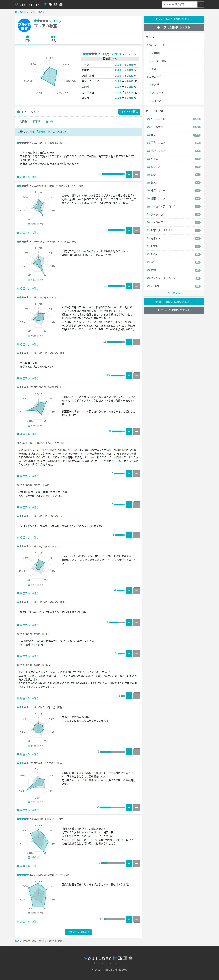Switch to the 評判 tab
Image resolution: width=219 pixels, height=980 pixels.
click(28, 38)
